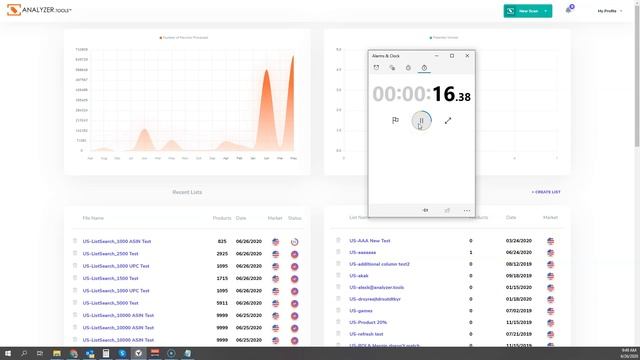Image resolution: width=640 pixels, height=360 pixels.
Task: Open File Explorer from the taskbar
Action: tap(57, 353)
